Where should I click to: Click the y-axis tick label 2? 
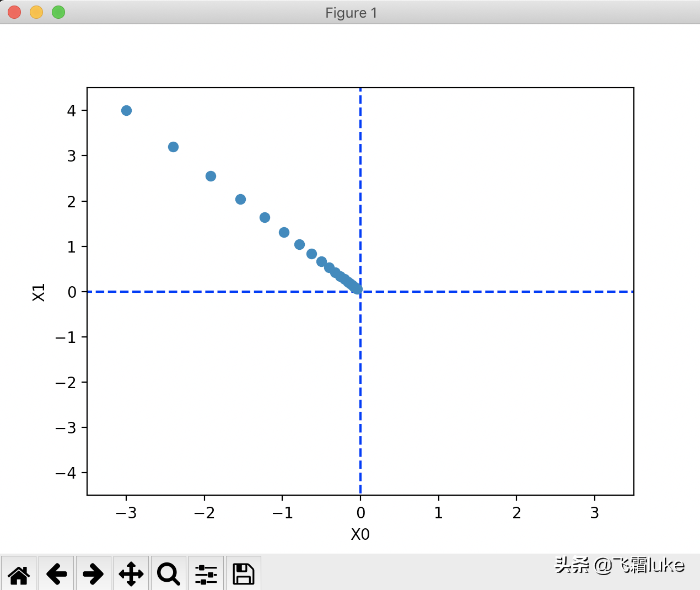coord(72,202)
